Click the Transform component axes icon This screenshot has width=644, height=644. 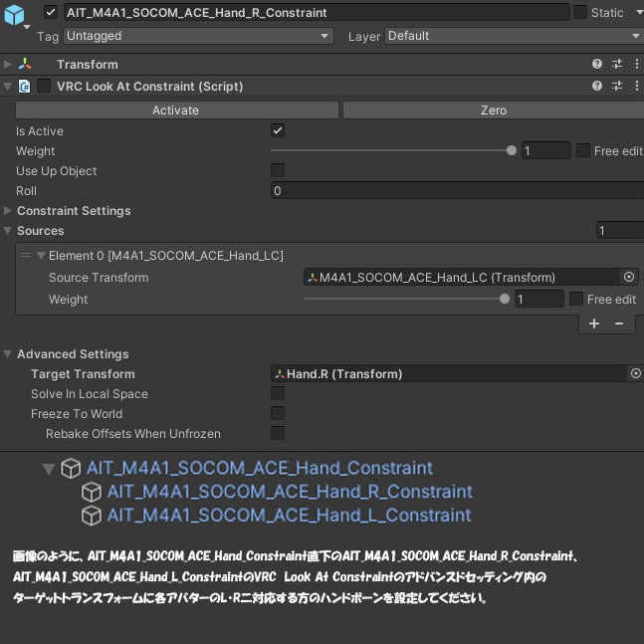tap(25, 64)
